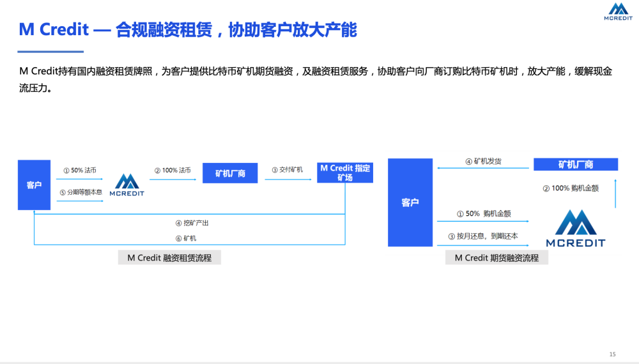This screenshot has width=639, height=364.
Task: Click the '③ 按月还息, 到期还本' label
Action: (x=483, y=236)
